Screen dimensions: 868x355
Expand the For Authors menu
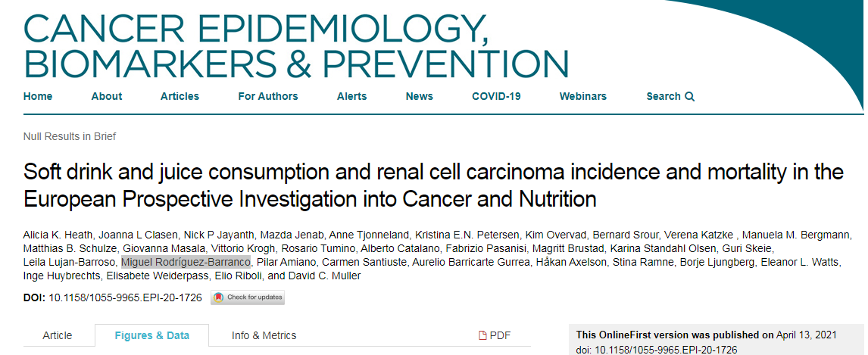pyautogui.click(x=268, y=96)
